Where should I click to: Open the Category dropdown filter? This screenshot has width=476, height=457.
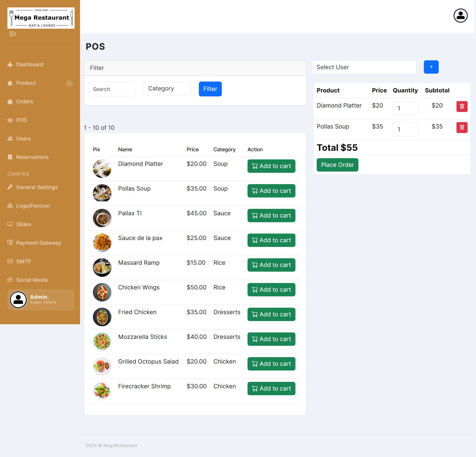167,88
